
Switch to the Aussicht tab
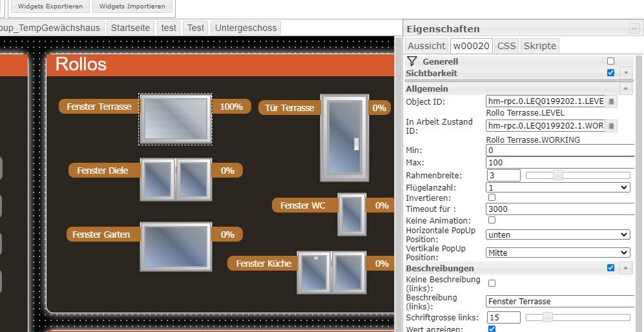pos(427,46)
